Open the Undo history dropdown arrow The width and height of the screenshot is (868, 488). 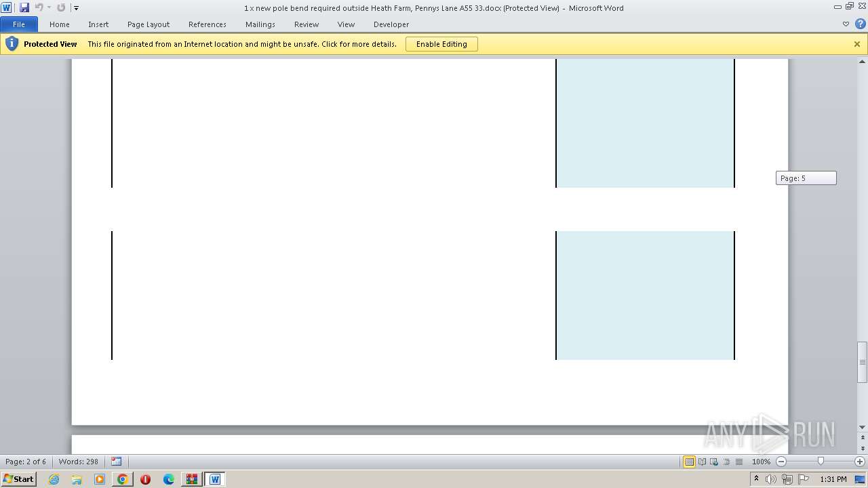pos(49,7)
